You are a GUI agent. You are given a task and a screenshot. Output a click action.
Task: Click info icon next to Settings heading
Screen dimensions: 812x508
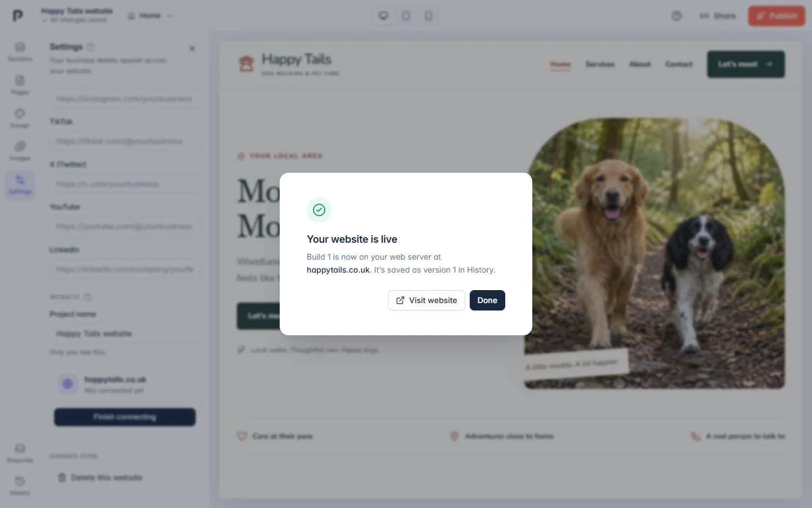(91, 47)
